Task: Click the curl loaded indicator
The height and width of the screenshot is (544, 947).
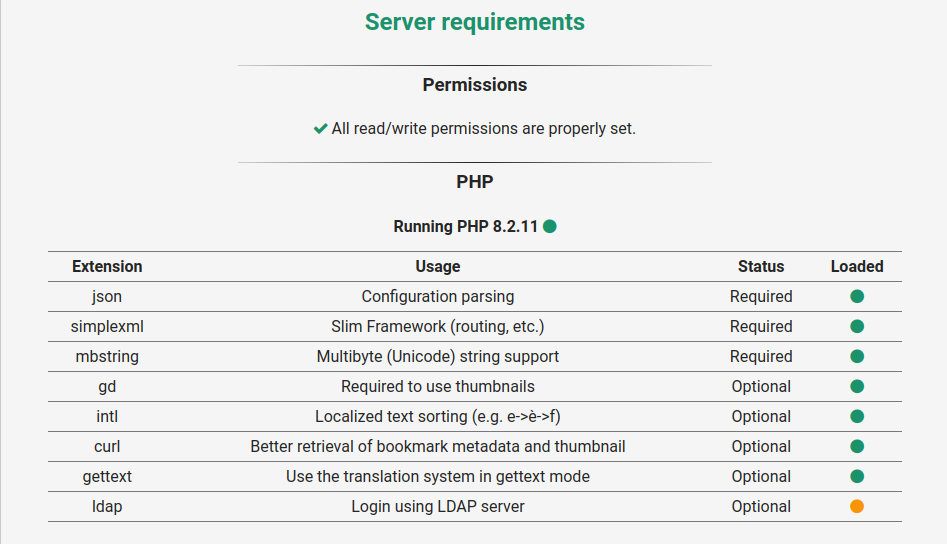Action: 857,446
